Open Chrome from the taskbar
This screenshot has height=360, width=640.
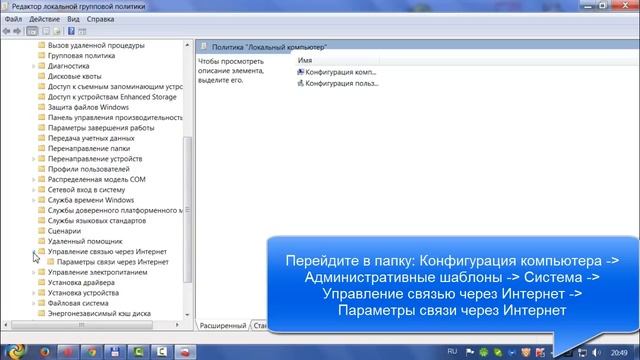click(91, 352)
